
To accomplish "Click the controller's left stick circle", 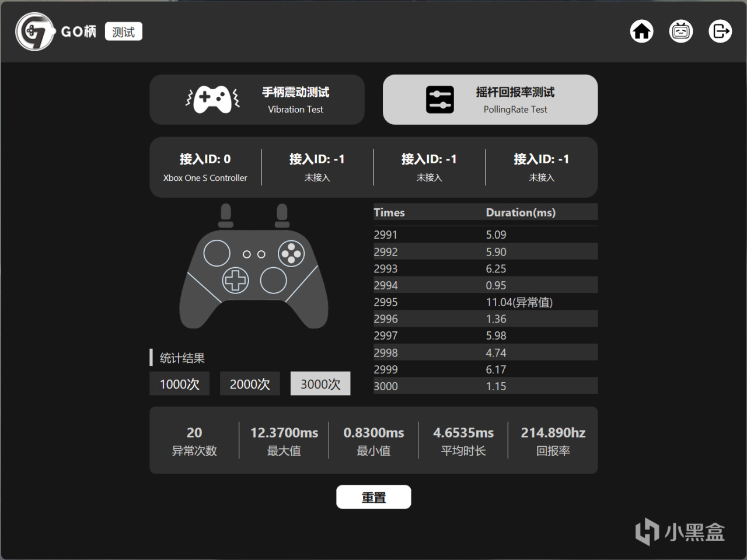I will (x=217, y=253).
